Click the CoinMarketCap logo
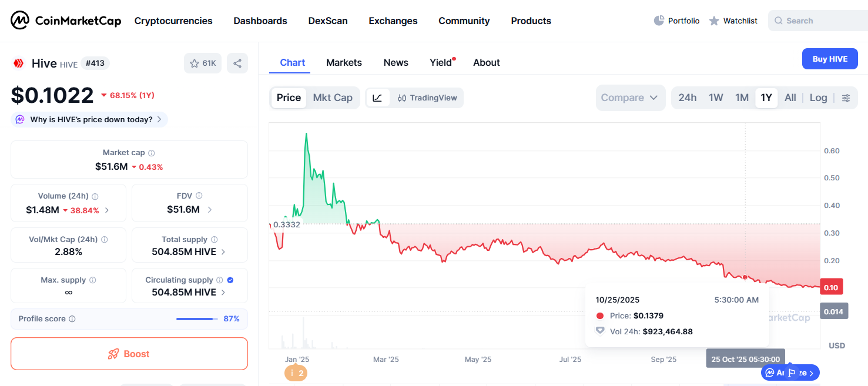Screen dimensions: 868x386 click(x=66, y=21)
